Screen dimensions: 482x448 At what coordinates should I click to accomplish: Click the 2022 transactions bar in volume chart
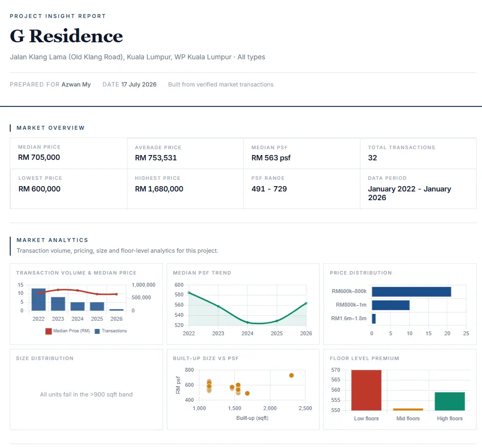[x=38, y=300]
